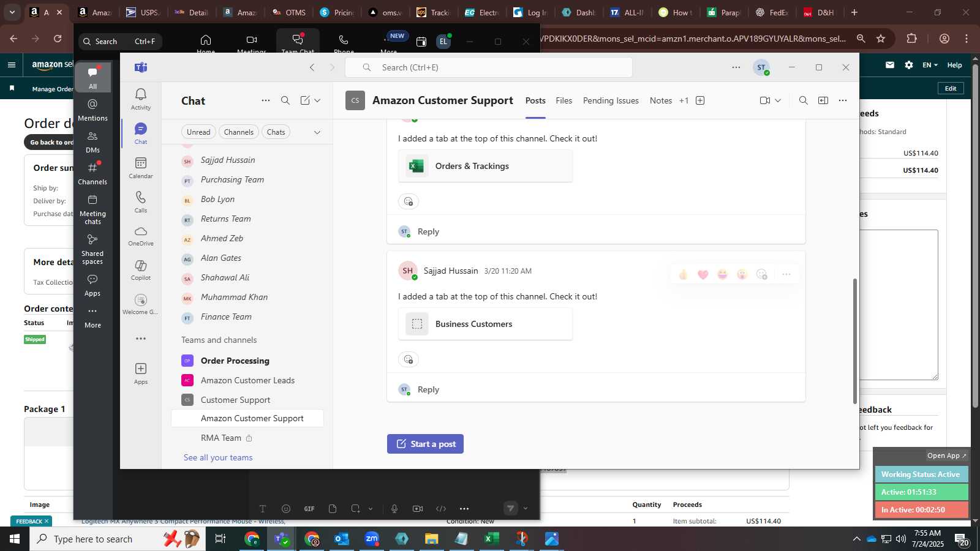Image resolution: width=980 pixels, height=551 pixels.
Task: Switch to the Files tab
Action: pyautogui.click(x=564, y=100)
